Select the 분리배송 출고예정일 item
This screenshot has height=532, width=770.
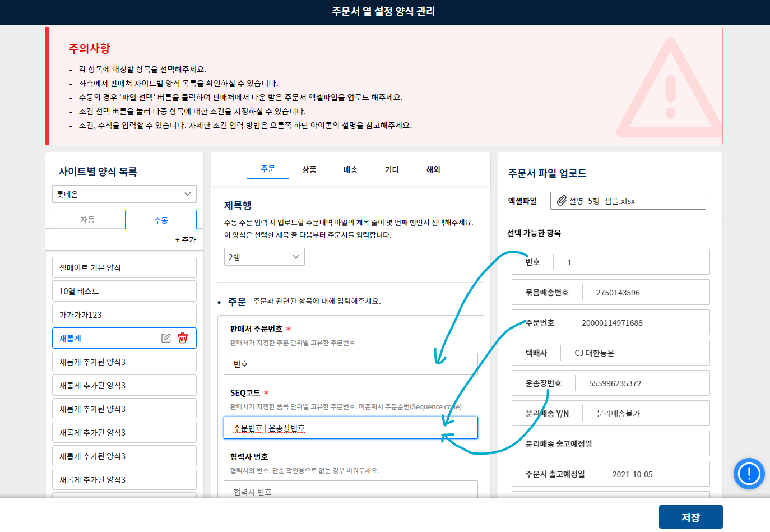tap(611, 443)
